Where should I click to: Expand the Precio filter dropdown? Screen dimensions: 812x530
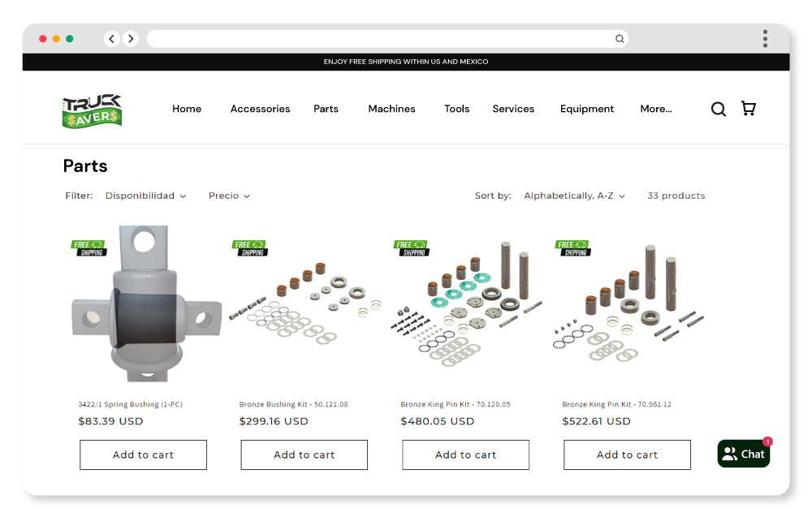click(229, 196)
